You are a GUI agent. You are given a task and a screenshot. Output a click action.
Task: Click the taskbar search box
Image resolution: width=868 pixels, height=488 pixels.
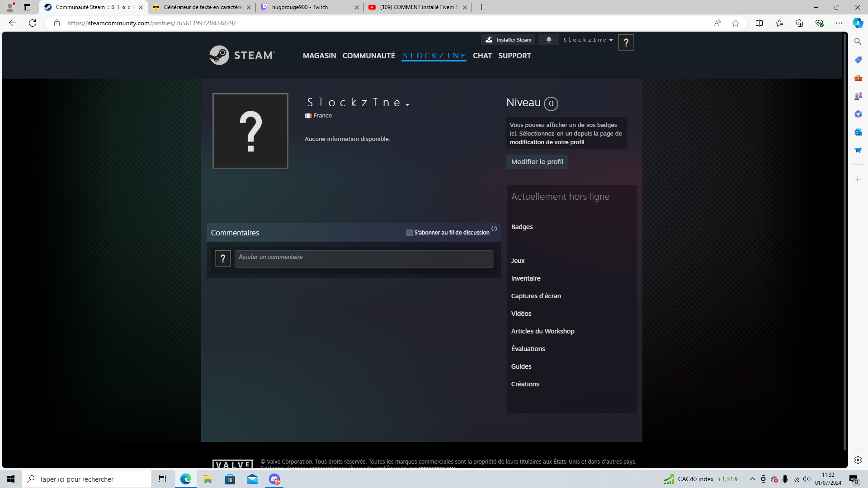pyautogui.click(x=87, y=479)
